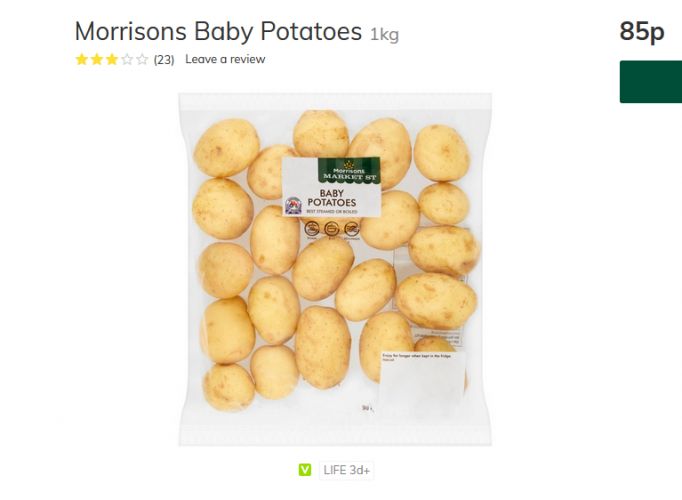Click the dark green add button
This screenshot has height=500, width=682.
point(651,82)
